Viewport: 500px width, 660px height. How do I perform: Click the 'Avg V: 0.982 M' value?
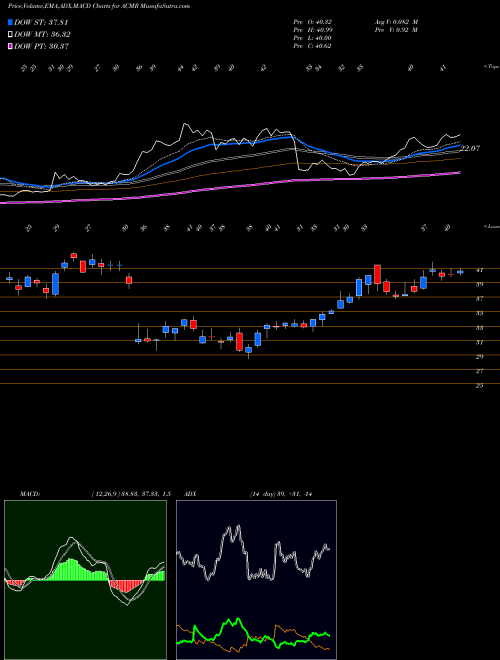click(x=398, y=22)
